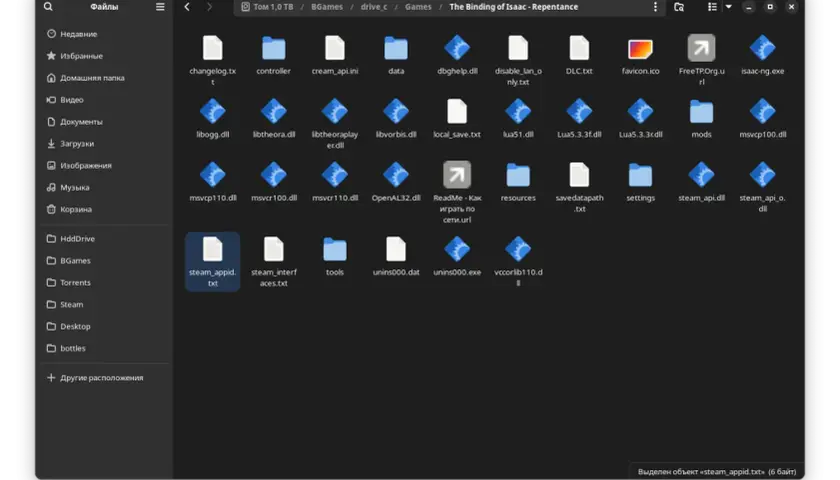Viewport: 840px width, 480px height.
Task: Open bottles bookmark in sidebar
Action: click(x=104, y=348)
